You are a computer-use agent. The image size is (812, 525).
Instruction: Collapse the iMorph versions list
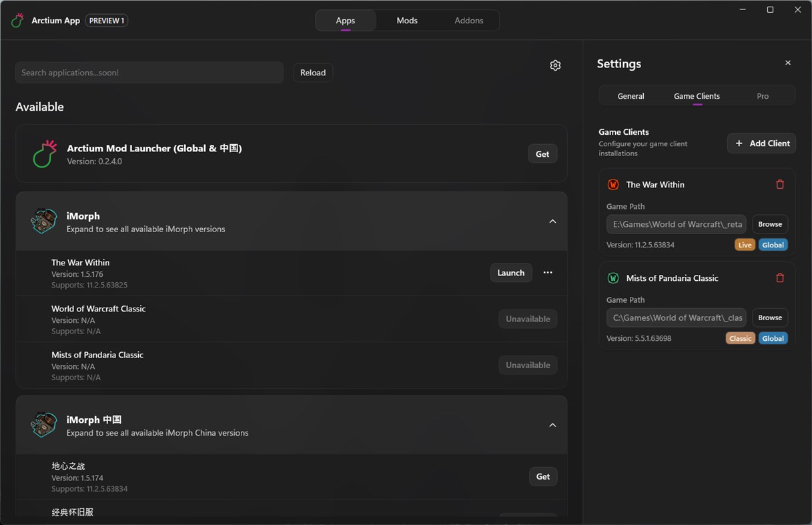(x=552, y=221)
